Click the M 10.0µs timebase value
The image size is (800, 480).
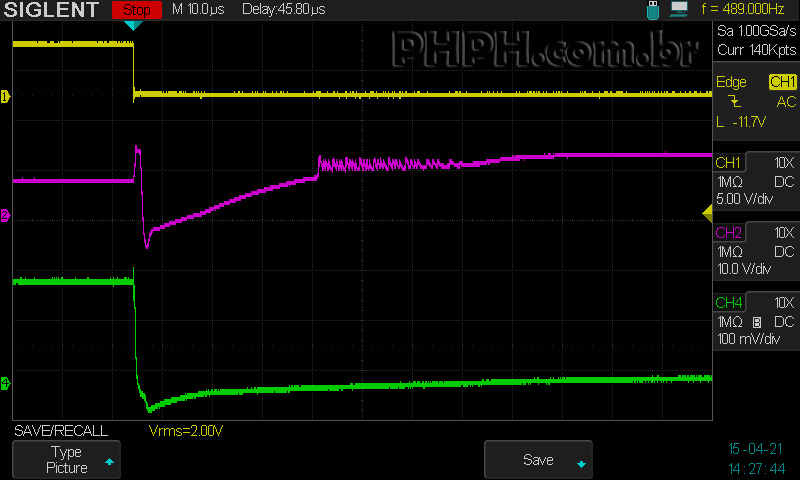click(x=198, y=9)
